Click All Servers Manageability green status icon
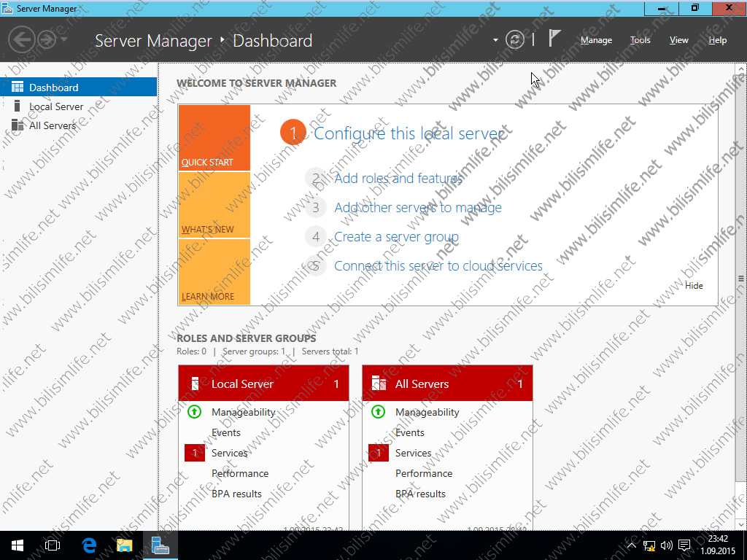Viewport: 747px width, 560px height. tap(379, 411)
